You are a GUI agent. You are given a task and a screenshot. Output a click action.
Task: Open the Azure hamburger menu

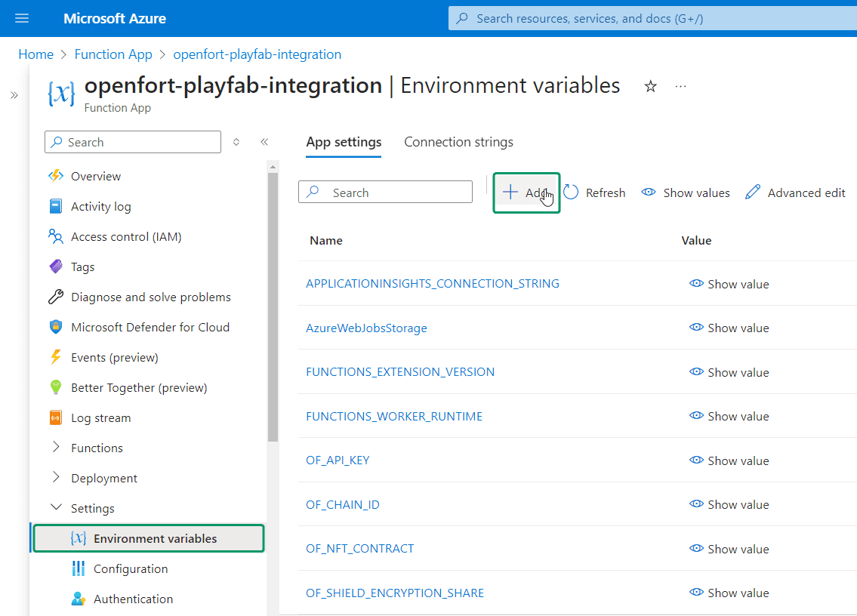click(21, 17)
